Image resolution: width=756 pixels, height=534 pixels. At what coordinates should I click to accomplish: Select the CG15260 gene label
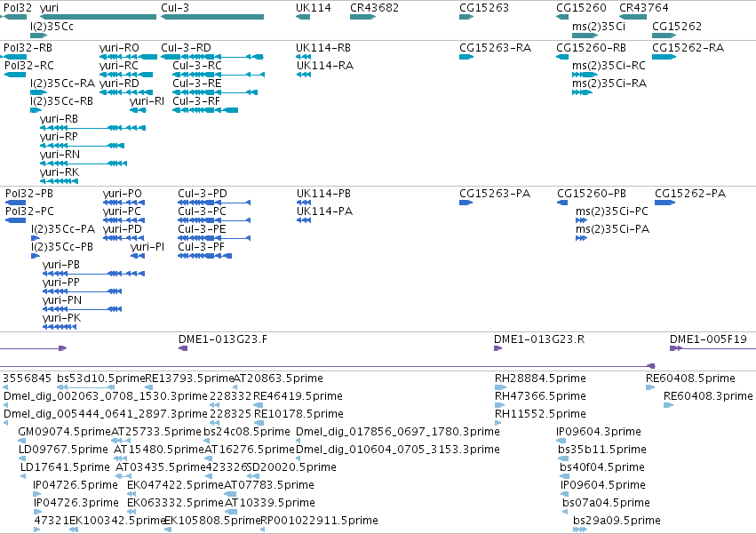point(581,8)
